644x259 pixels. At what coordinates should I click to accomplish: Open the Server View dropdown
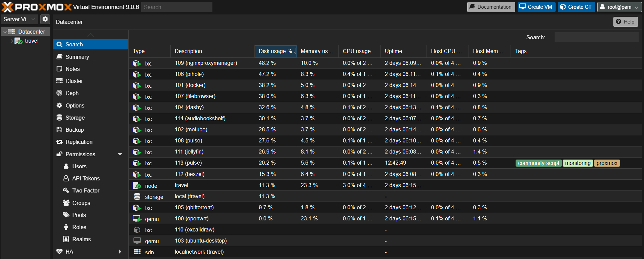(19, 19)
